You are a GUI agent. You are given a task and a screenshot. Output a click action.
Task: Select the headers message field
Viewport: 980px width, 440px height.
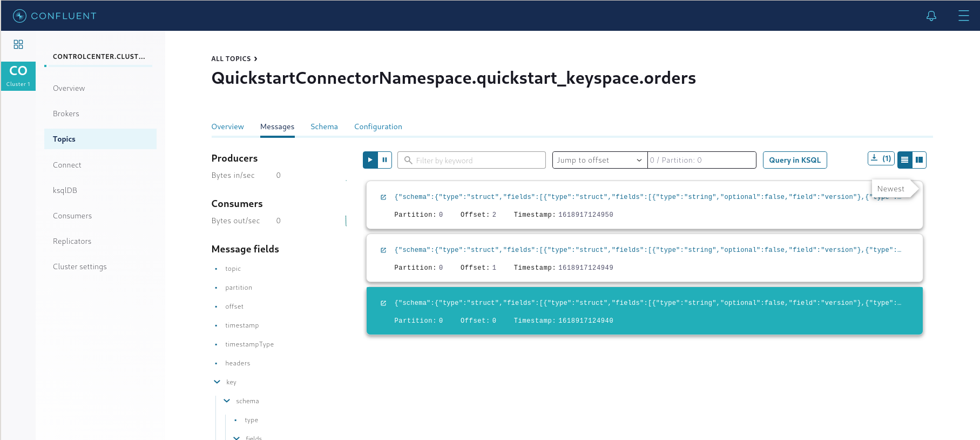(238, 363)
